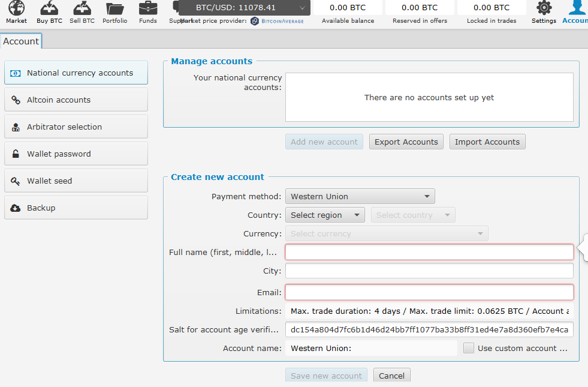Click the Add new account button
The width and height of the screenshot is (588, 387).
coord(324,142)
